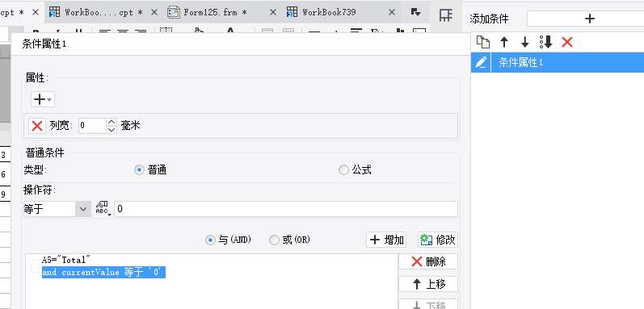Select the 公式 type radio button
The height and width of the screenshot is (309, 644).
coord(343,169)
